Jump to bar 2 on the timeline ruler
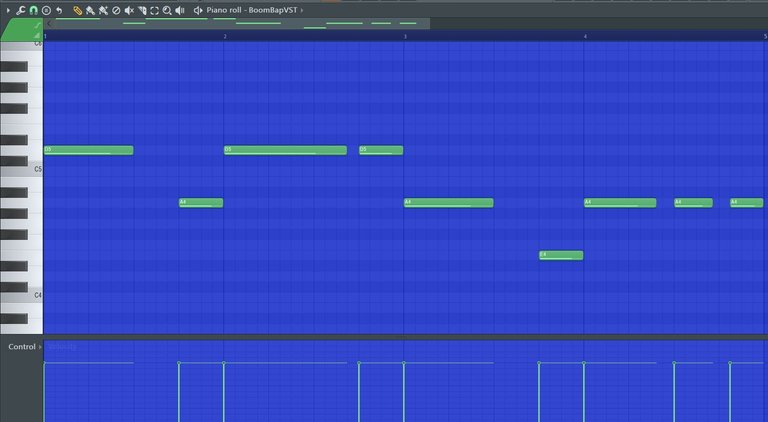 pos(225,36)
